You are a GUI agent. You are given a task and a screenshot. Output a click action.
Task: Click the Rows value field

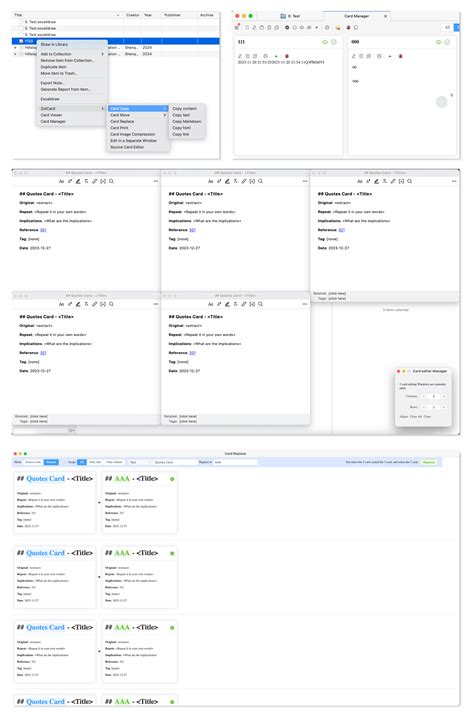pyautogui.click(x=433, y=407)
